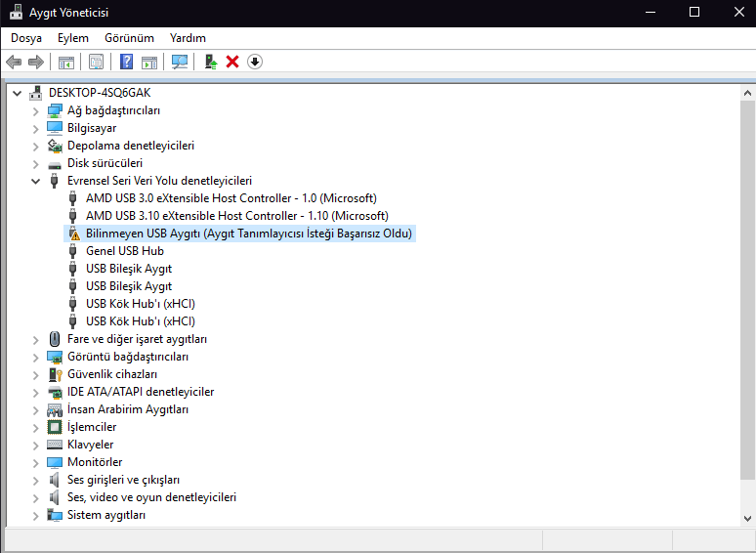Screen dimensions: 756x553
Task: Click the Görüntü bağdaştırıcıları icon
Action: coord(55,357)
